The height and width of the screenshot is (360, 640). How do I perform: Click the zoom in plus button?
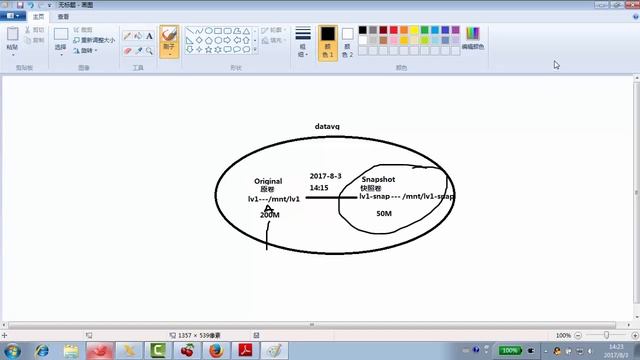click(635, 335)
